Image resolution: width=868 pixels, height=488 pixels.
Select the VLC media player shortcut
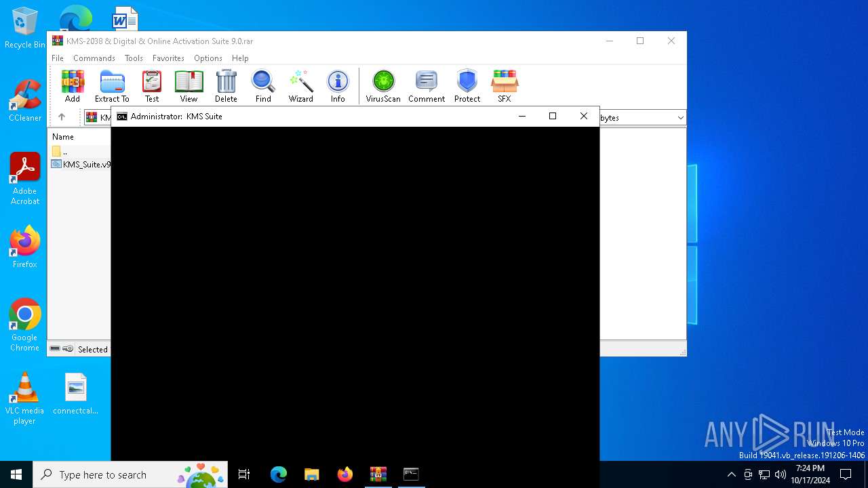24,399
